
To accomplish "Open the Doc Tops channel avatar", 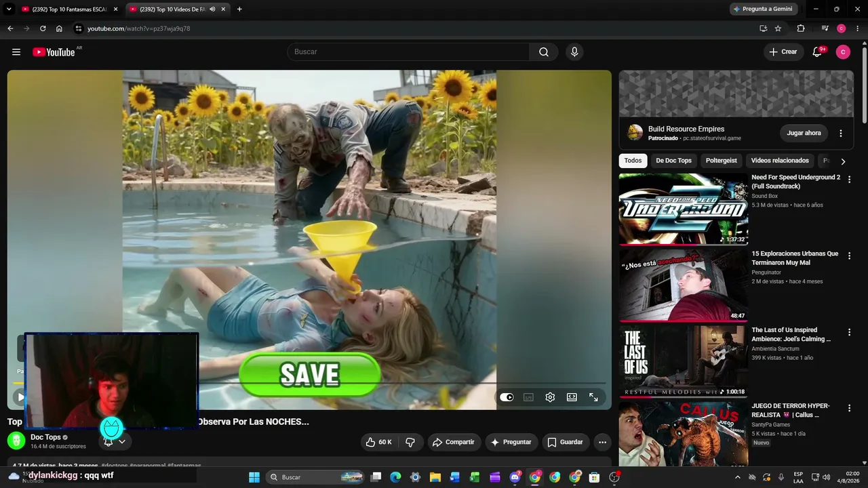I will tap(16, 441).
